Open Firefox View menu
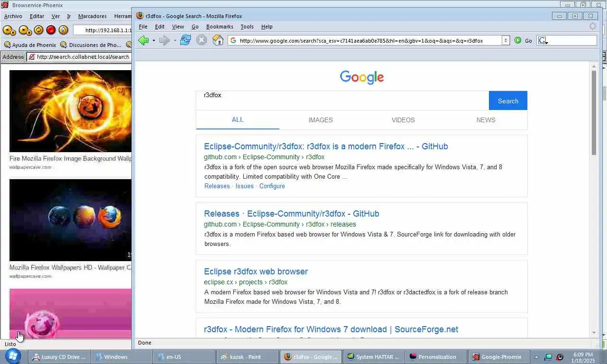The width and height of the screenshot is (607, 364). (x=178, y=27)
